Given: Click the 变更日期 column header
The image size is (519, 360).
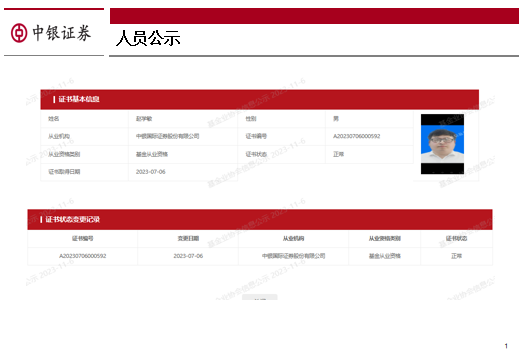Looking at the screenshot, I should 188,238.
